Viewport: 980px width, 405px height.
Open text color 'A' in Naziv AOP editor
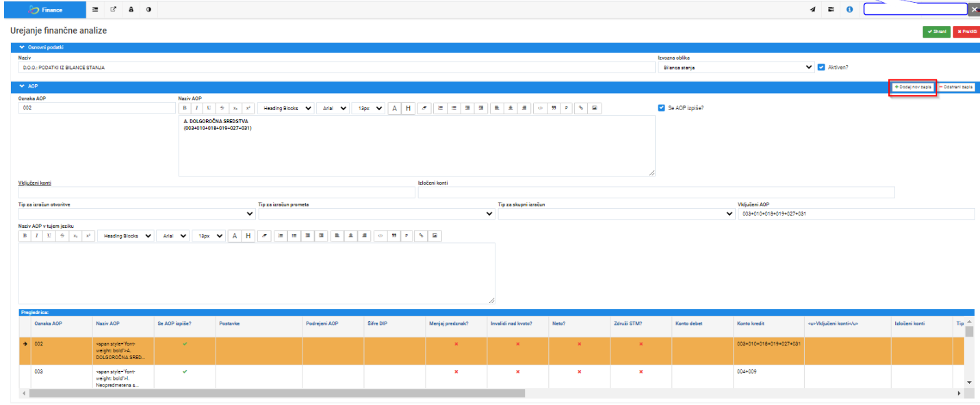click(395, 108)
